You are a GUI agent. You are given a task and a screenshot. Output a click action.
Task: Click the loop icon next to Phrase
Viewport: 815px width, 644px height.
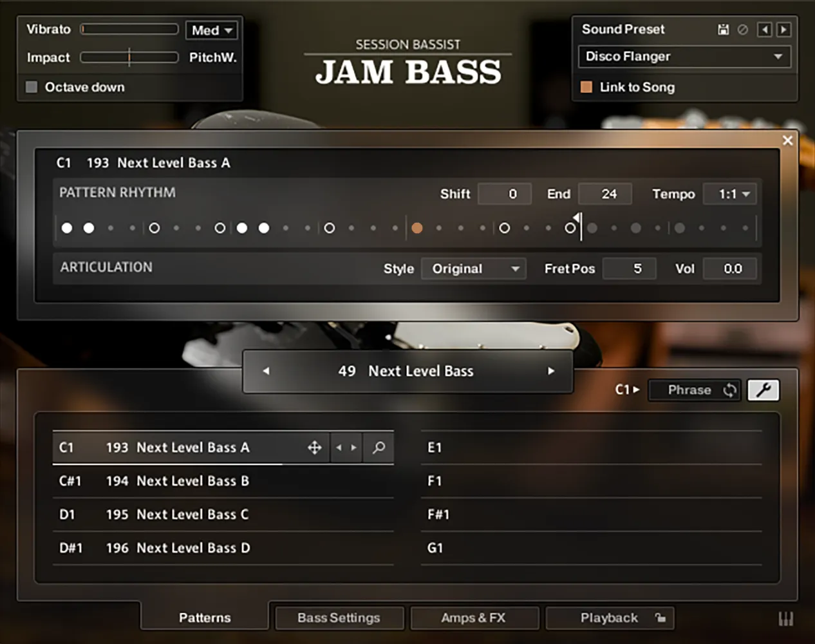(730, 390)
